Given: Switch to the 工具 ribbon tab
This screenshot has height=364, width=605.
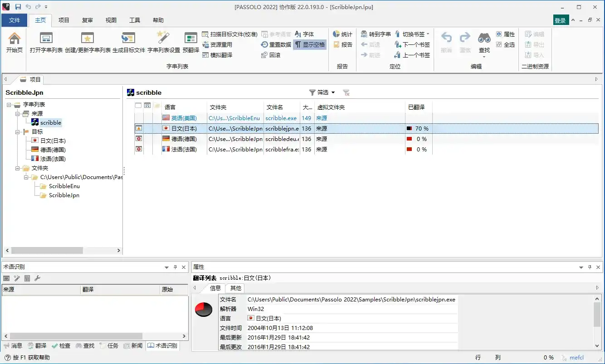Looking at the screenshot, I should [135, 20].
